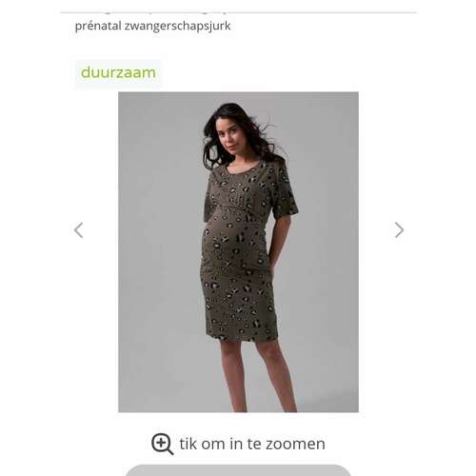Enlarge product image via plus magnifier
The height and width of the screenshot is (476, 476).
coord(162,444)
